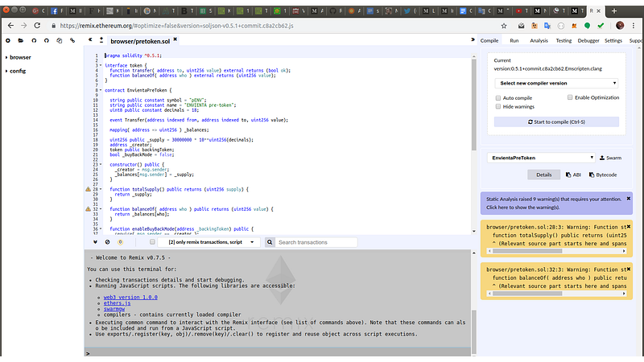Open the ethers.js library link
This screenshot has width=644, height=362.
tap(114, 304)
